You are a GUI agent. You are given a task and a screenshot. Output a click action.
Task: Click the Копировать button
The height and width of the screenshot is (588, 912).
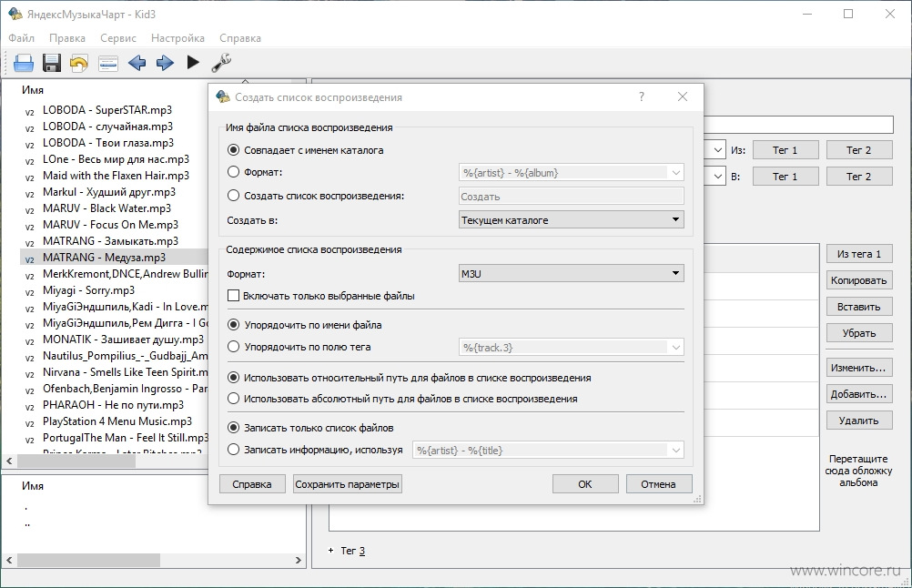[859, 280]
